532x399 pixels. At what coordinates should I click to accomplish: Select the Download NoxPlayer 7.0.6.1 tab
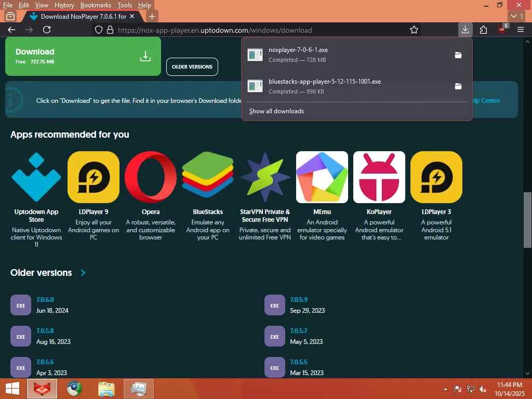83,16
